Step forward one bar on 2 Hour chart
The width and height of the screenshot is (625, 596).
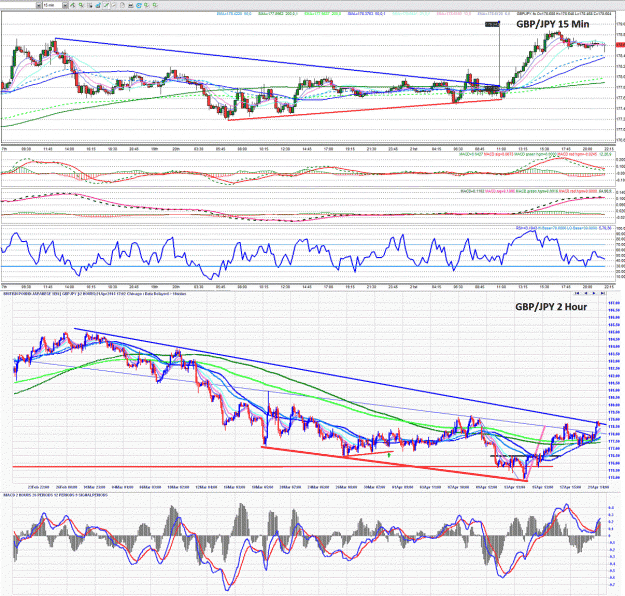(x=594, y=293)
